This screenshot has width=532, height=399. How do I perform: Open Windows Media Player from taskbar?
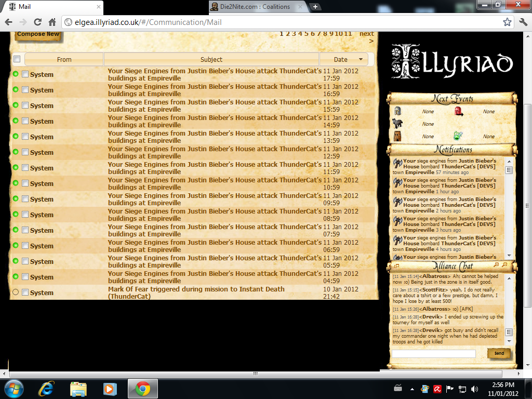[x=110, y=389]
